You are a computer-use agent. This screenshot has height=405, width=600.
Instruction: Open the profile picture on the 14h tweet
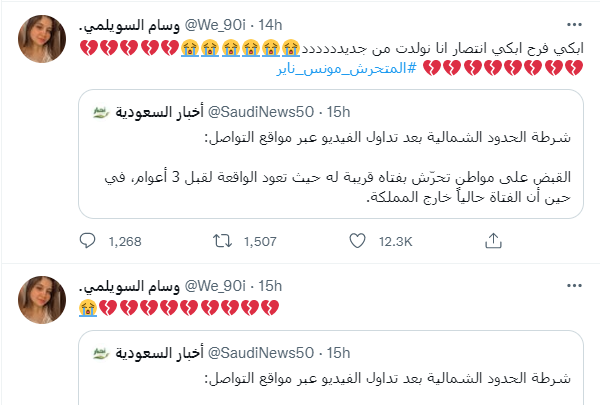click(41, 37)
